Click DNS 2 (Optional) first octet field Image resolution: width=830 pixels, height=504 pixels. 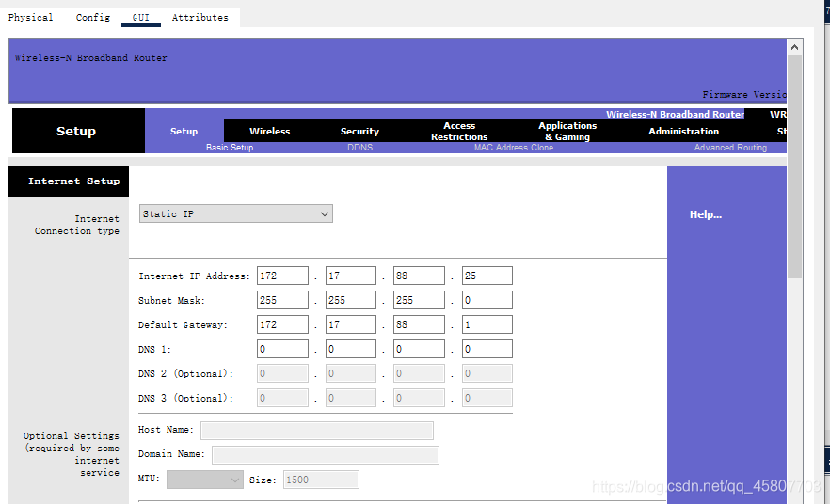(x=282, y=373)
